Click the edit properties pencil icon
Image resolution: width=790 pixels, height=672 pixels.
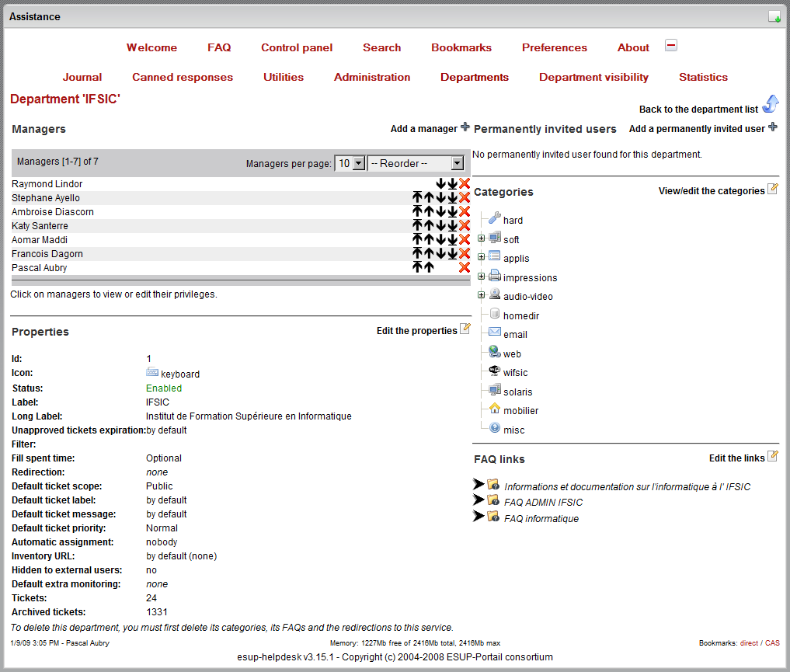[x=465, y=329]
